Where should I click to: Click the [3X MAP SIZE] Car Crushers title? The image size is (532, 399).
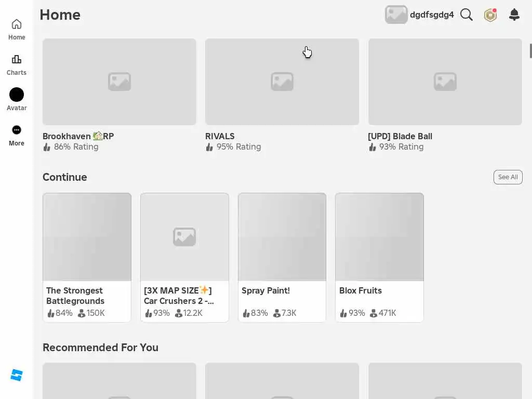coord(179,296)
